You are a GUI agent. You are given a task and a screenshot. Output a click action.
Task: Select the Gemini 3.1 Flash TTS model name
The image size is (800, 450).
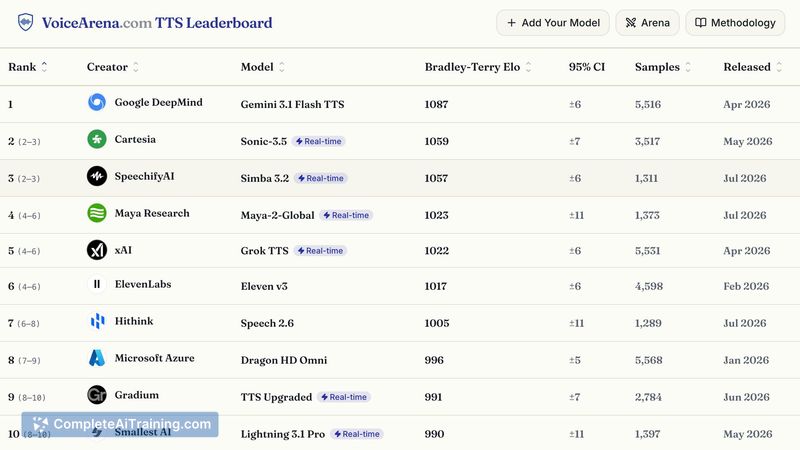click(x=292, y=104)
